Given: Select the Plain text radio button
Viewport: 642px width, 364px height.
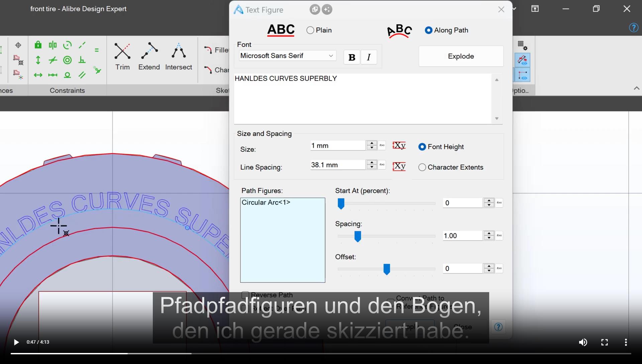Looking at the screenshot, I should point(310,30).
